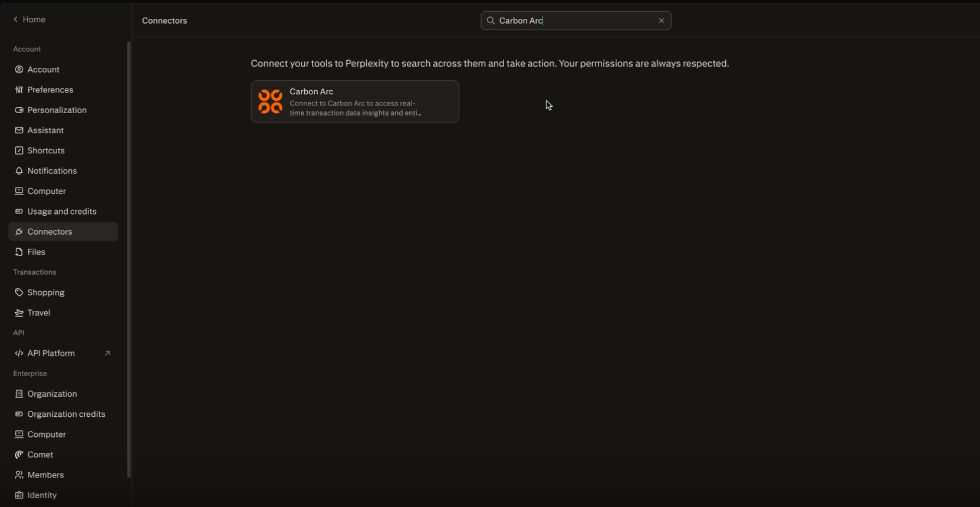Click the Connectors page heading
The height and width of the screenshot is (507, 980).
tap(165, 21)
